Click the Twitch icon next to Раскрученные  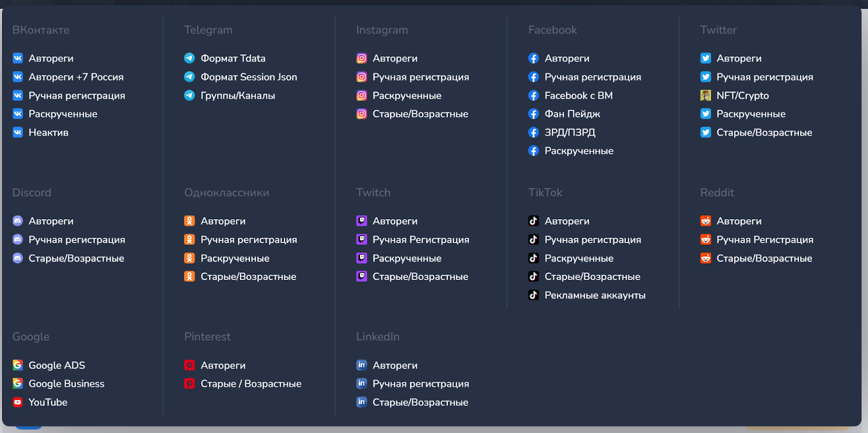pos(361,258)
